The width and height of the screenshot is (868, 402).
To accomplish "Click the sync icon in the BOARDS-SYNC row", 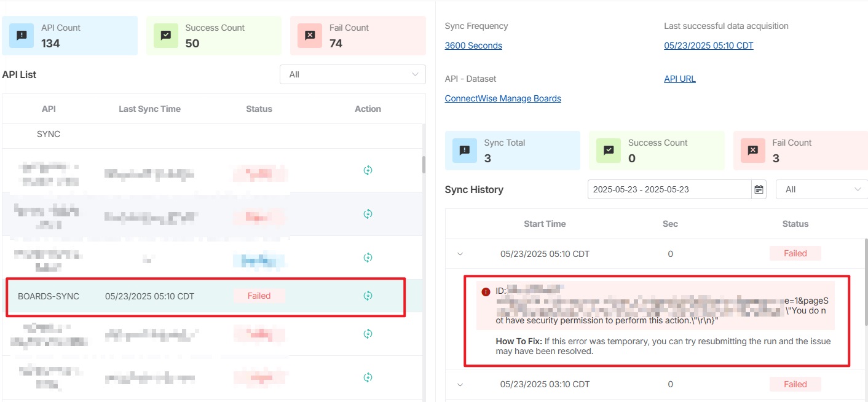I will [x=368, y=296].
